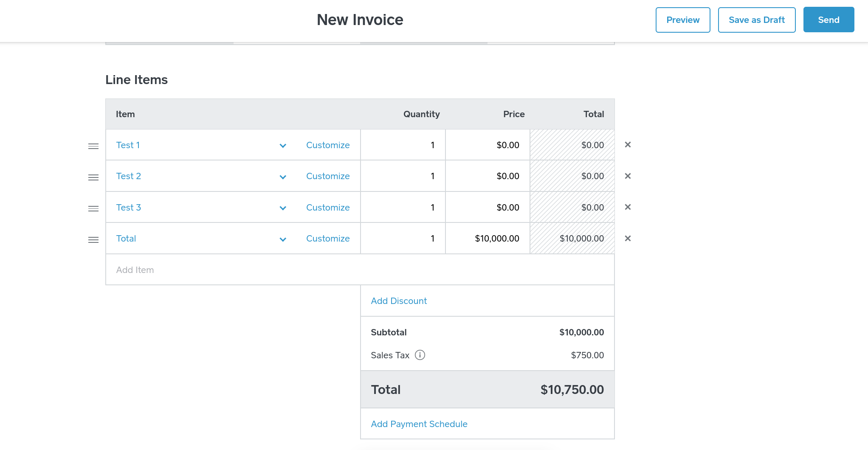Click the Line Items heading
Viewport: 868px width, 450px height.
tap(136, 80)
